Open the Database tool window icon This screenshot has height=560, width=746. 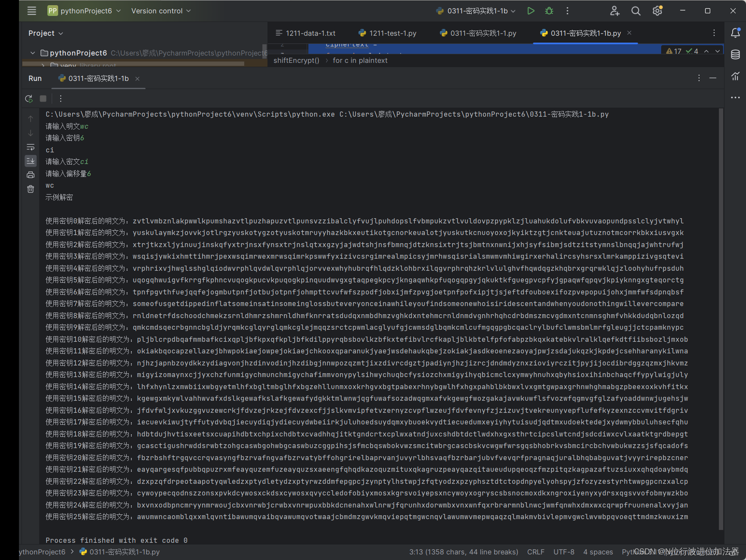click(735, 54)
